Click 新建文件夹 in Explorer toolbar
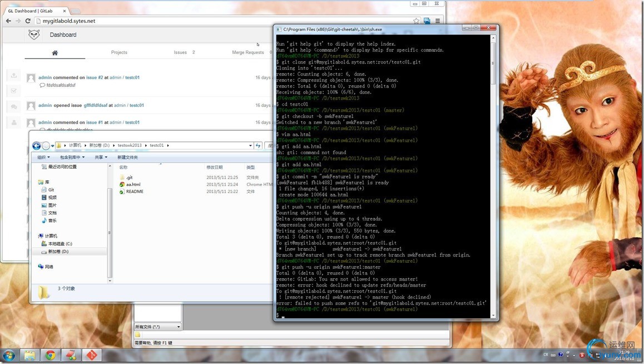 tap(127, 158)
